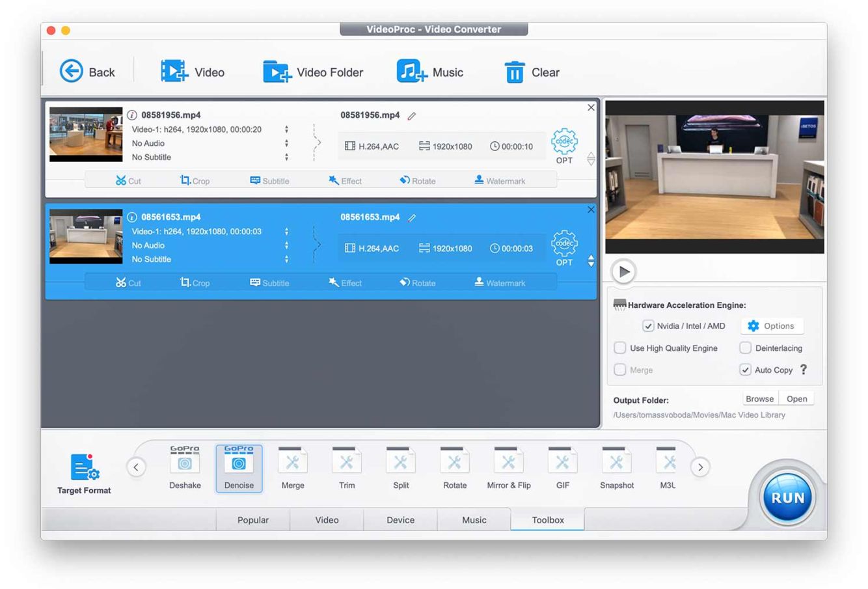Rename output with pencil icon for 08561653.mp4

point(412,218)
